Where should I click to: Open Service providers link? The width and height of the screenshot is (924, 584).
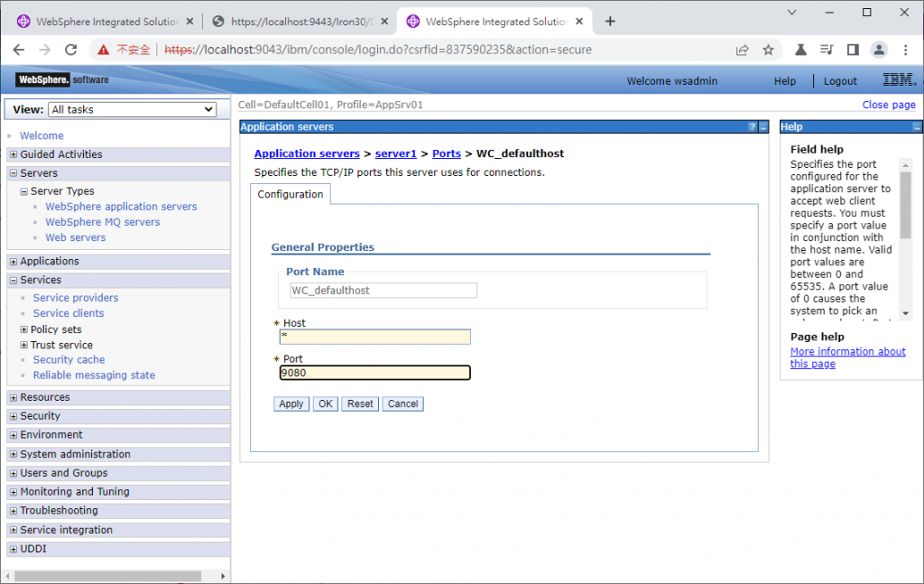point(76,298)
